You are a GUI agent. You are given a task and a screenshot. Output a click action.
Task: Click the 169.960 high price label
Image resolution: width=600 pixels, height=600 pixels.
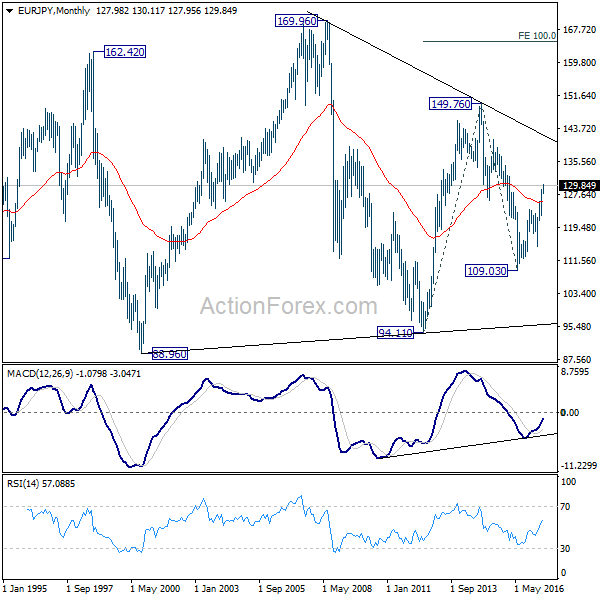(297, 21)
